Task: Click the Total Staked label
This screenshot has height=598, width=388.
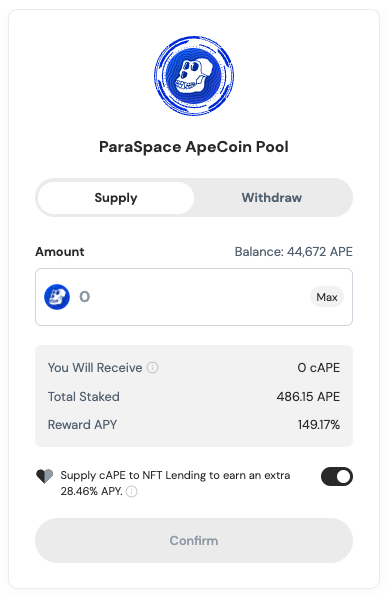Action: pos(84,397)
